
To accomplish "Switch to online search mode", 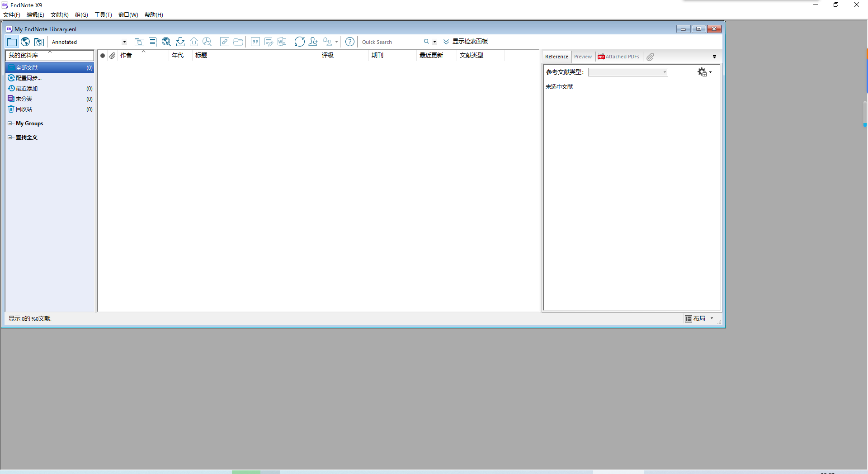I will [x=25, y=42].
